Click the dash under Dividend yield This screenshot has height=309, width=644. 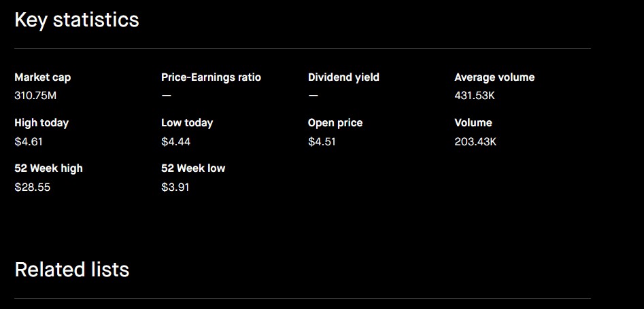click(313, 95)
